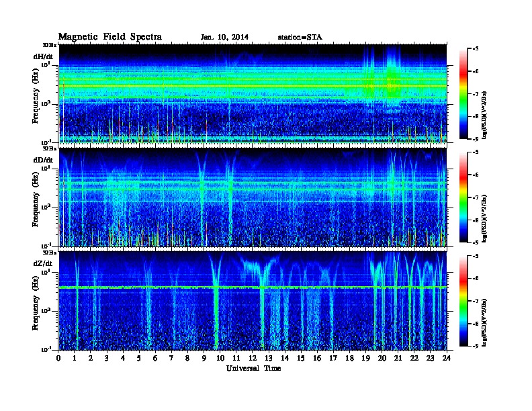
Task: Click inside the dZ/dt spectrogram plot
Action: tap(253, 301)
